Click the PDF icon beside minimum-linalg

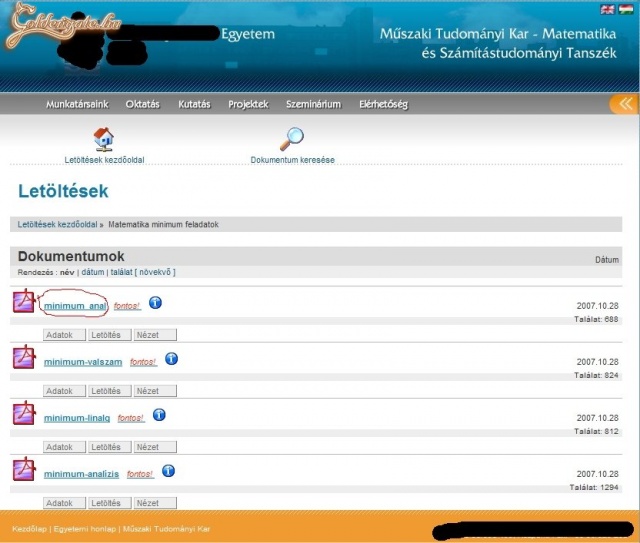[24, 413]
